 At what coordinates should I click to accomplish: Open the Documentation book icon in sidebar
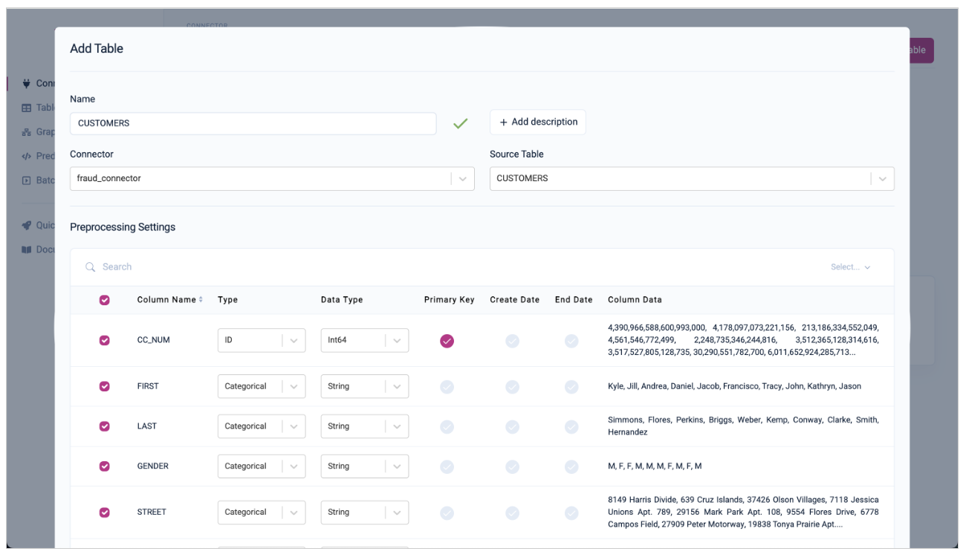tap(27, 250)
